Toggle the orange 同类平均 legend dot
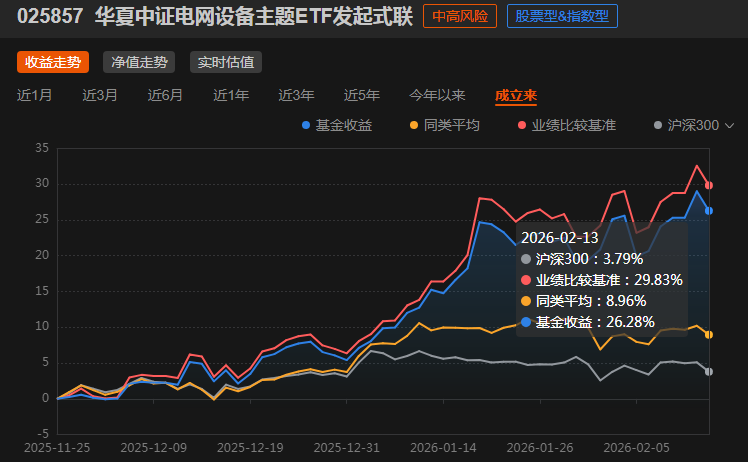The width and height of the screenshot is (748, 462). click(414, 126)
